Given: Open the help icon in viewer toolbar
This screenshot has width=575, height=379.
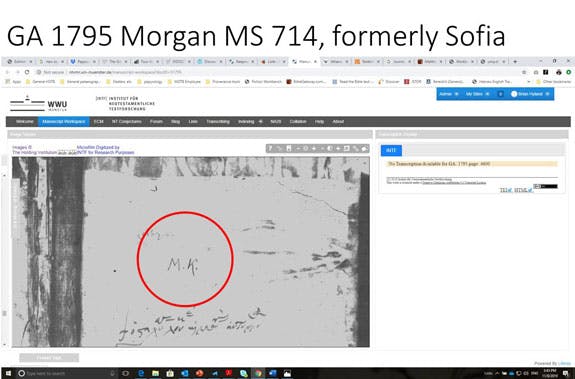Looking at the screenshot, I should pos(270,148).
